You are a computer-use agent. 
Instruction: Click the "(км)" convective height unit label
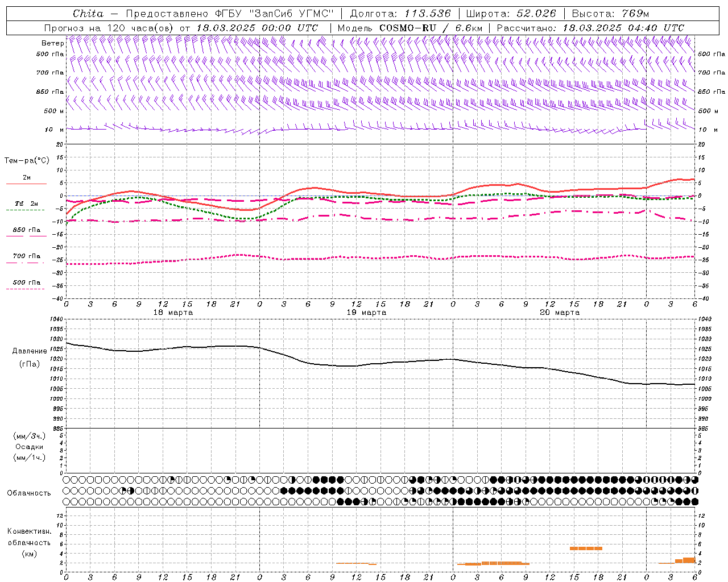pyautogui.click(x=29, y=554)
